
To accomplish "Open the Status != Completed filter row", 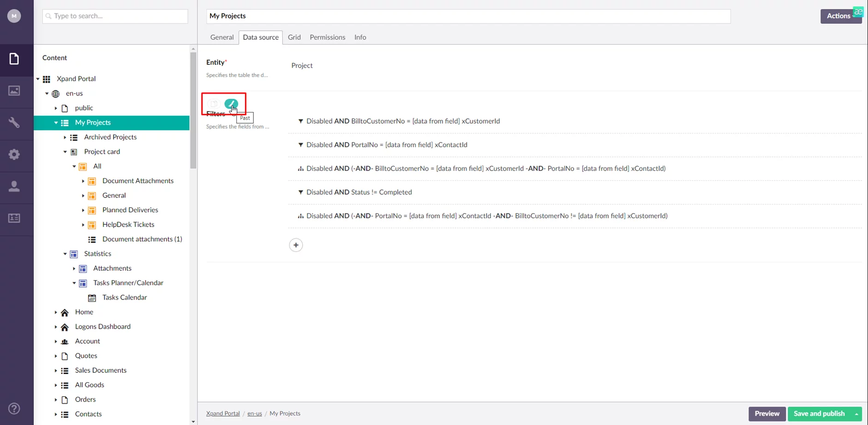I will (x=359, y=192).
